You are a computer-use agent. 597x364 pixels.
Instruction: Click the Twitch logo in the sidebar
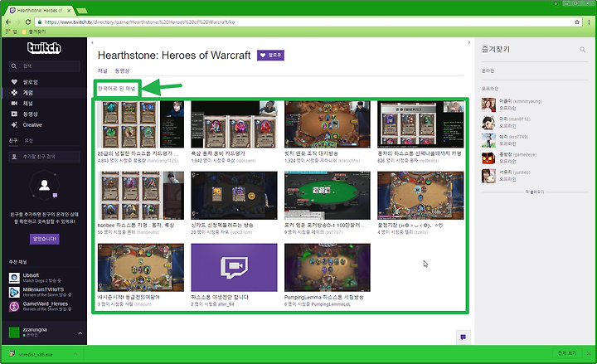point(44,47)
